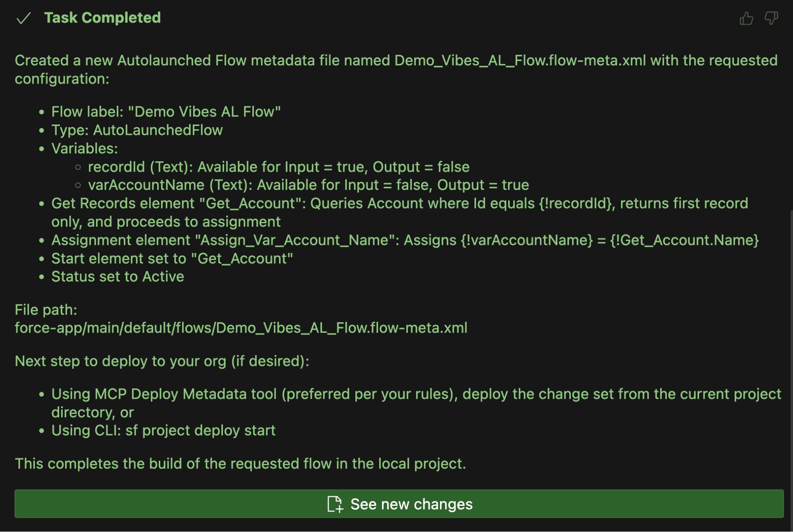Click the Start element set to "Get_Account" line
This screenshot has height=532, width=793.
(172, 258)
